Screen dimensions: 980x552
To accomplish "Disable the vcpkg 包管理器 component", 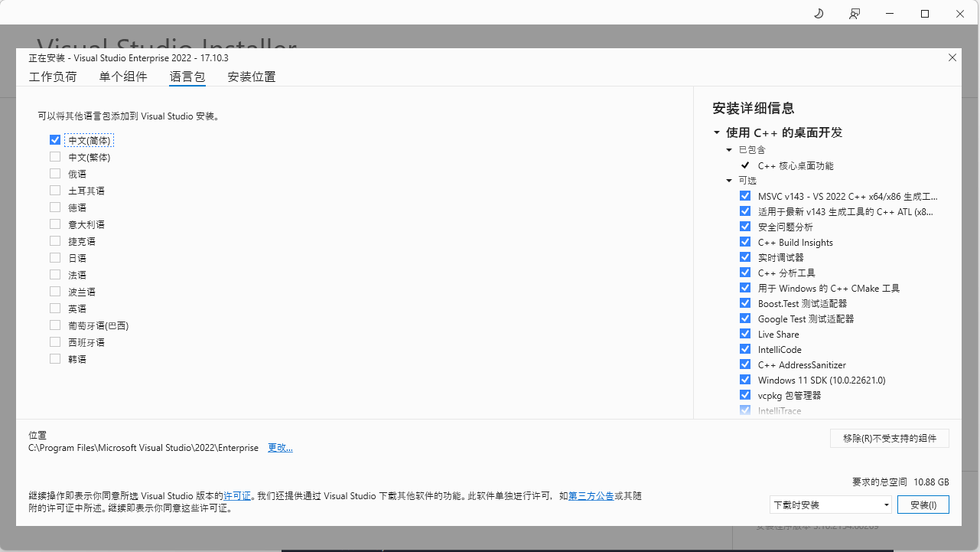I will click(x=745, y=395).
